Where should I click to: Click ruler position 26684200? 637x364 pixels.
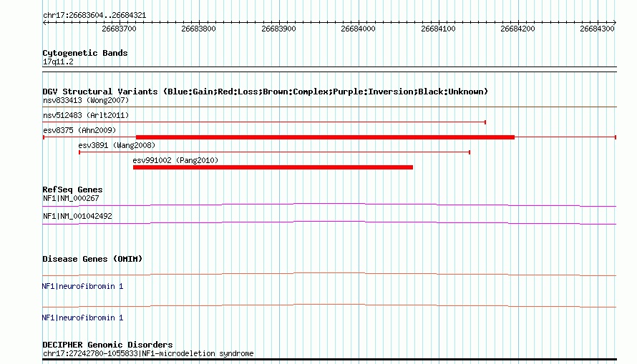point(518,29)
